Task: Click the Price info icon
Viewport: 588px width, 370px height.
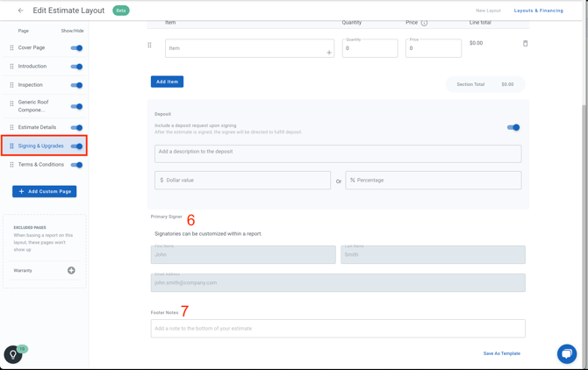Action: [424, 23]
